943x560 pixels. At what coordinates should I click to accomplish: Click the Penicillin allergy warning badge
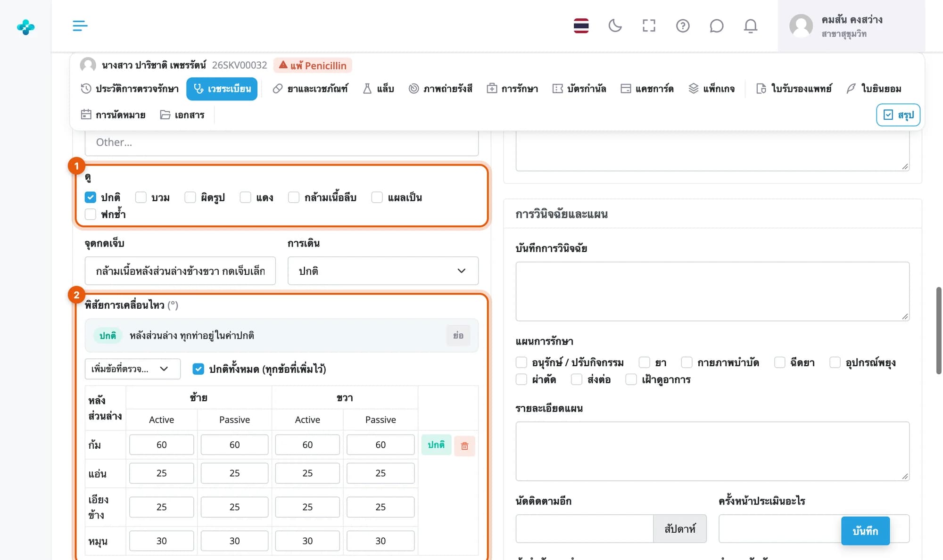click(313, 65)
